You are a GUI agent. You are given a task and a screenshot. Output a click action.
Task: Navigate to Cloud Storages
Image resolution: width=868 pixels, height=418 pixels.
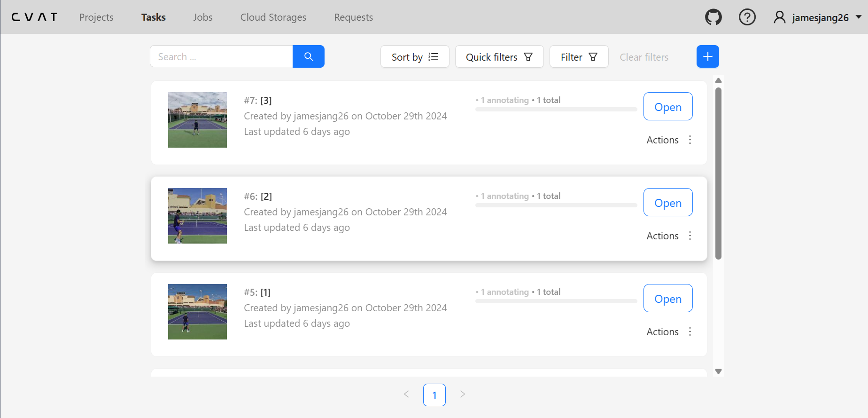click(x=273, y=17)
